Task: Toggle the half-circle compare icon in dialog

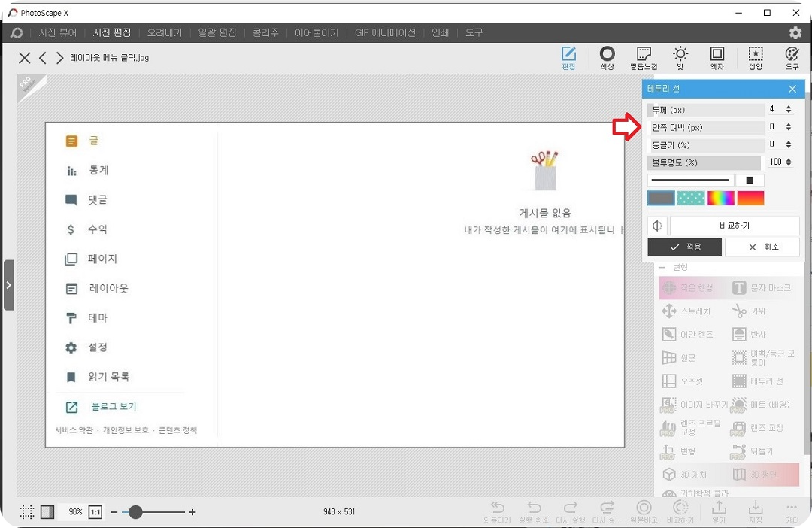Action: click(657, 226)
